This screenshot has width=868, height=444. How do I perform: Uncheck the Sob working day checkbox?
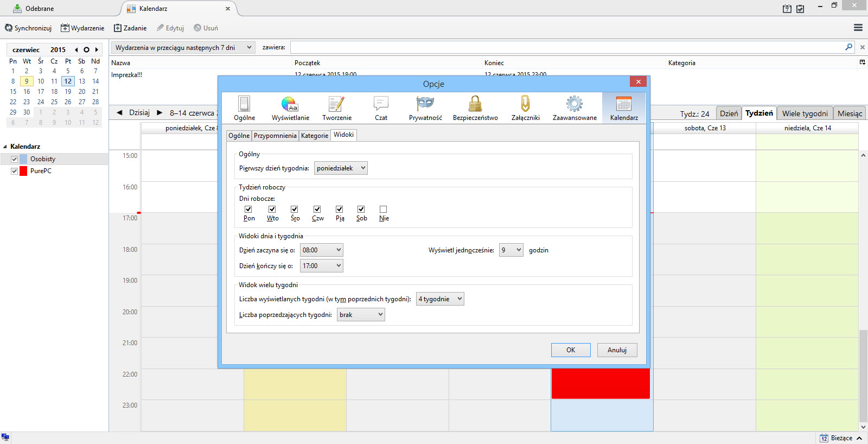[361, 210]
